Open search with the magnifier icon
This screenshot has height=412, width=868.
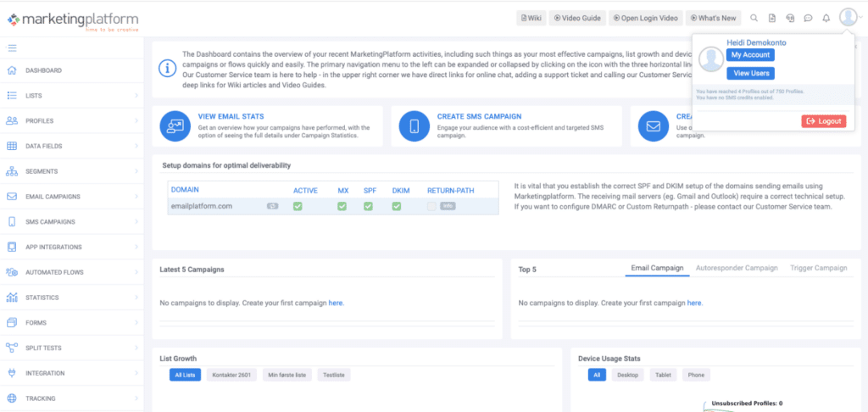click(x=754, y=19)
